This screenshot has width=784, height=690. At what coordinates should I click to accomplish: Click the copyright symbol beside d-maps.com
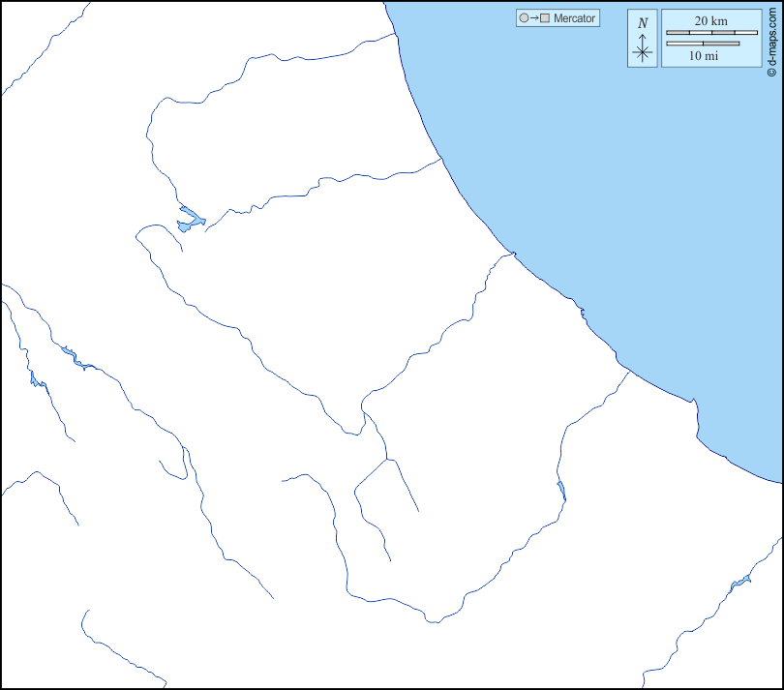771,72
